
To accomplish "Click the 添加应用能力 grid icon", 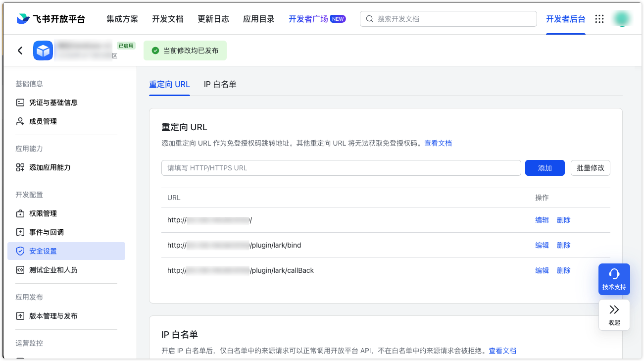I will [x=20, y=167].
